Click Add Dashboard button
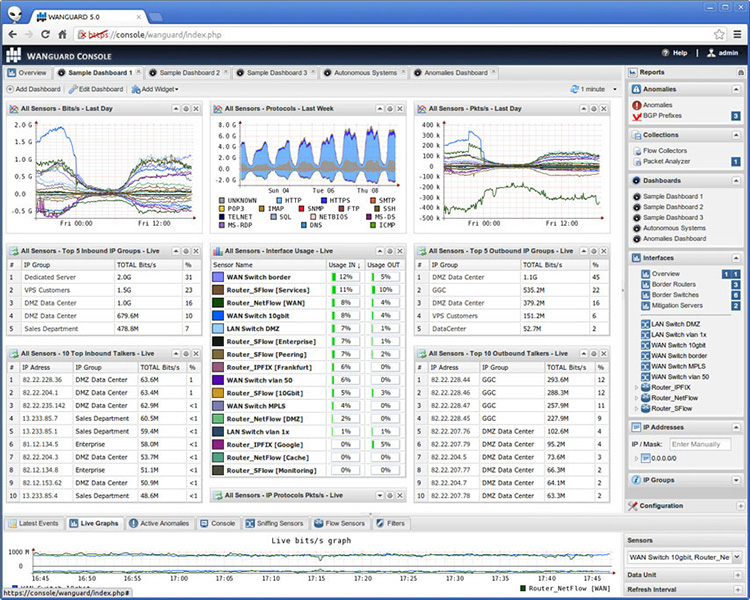The height and width of the screenshot is (600, 750). 33,89
